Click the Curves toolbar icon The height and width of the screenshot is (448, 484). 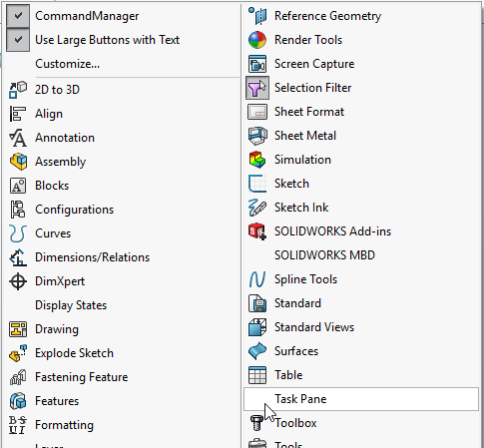18,233
